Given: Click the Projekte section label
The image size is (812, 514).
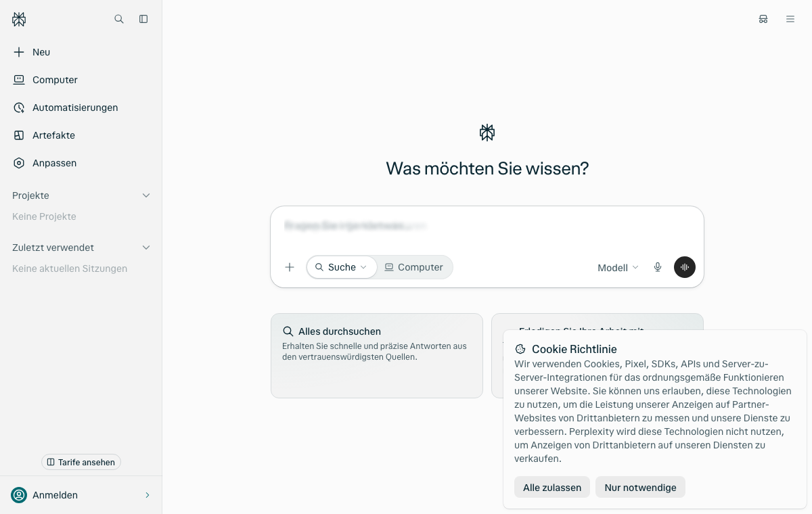Looking at the screenshot, I should click(30, 195).
